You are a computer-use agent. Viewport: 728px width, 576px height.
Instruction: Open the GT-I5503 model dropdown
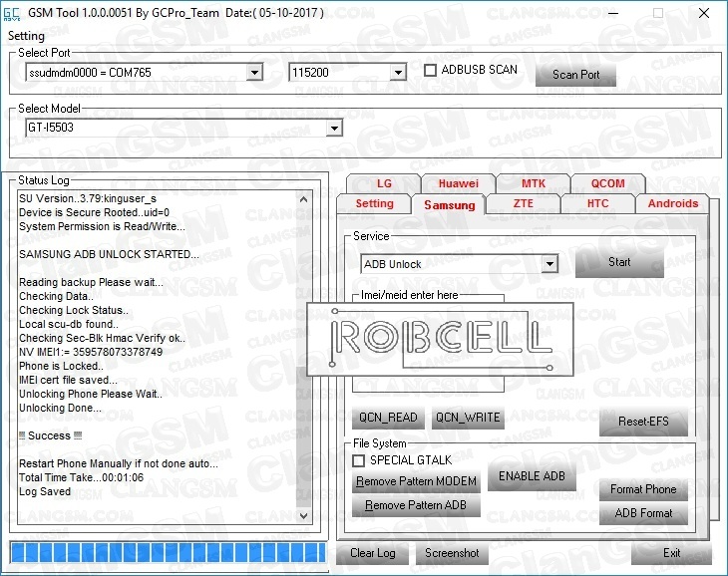(x=334, y=128)
